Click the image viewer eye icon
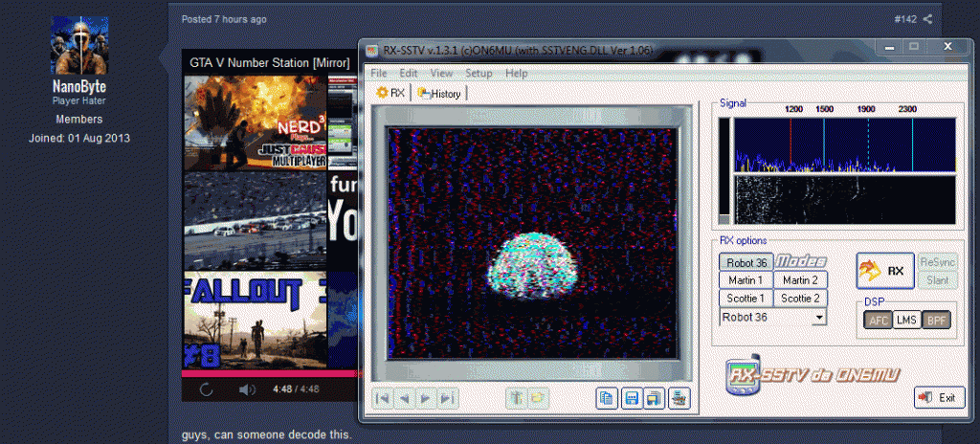The height and width of the screenshot is (444, 980). 679,398
